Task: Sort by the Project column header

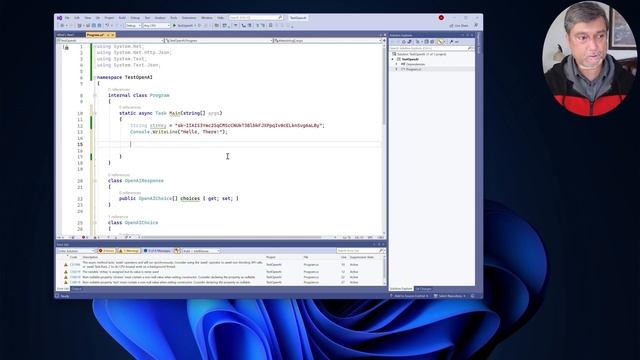Action: pyautogui.click(x=271, y=258)
